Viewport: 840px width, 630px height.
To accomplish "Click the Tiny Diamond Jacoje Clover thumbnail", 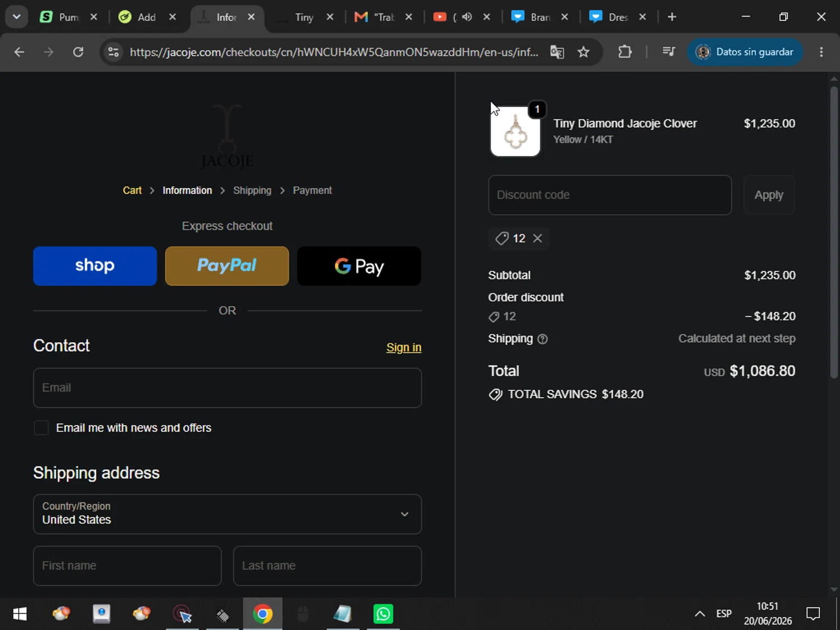I will tap(515, 131).
